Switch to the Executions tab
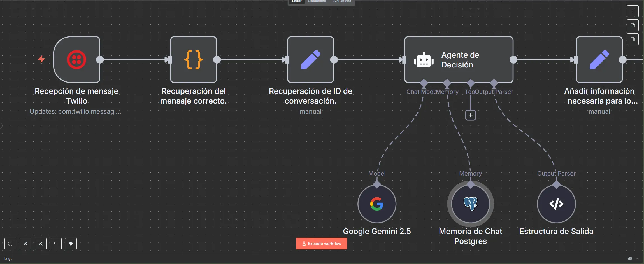Image resolution: width=644 pixels, height=264 pixels. pyautogui.click(x=317, y=1)
